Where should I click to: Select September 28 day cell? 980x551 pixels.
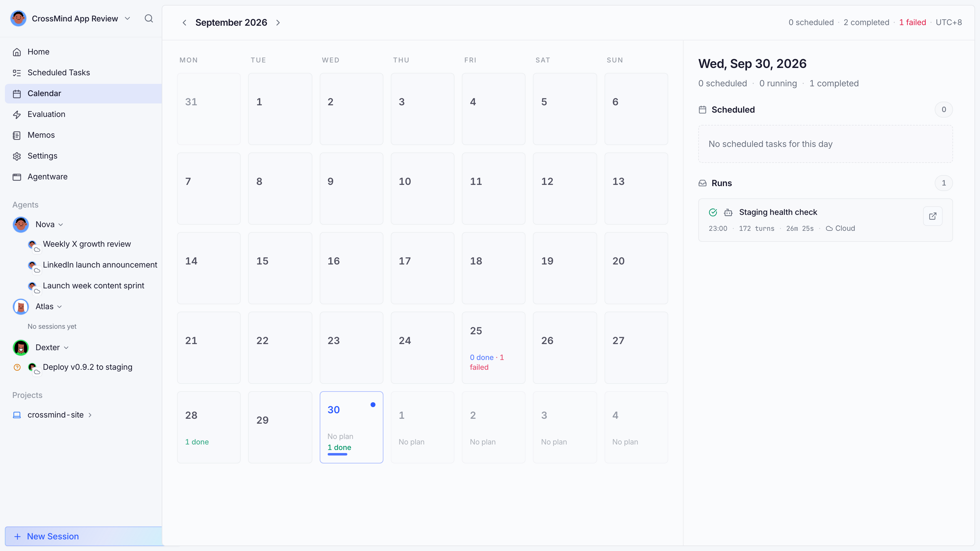(209, 427)
